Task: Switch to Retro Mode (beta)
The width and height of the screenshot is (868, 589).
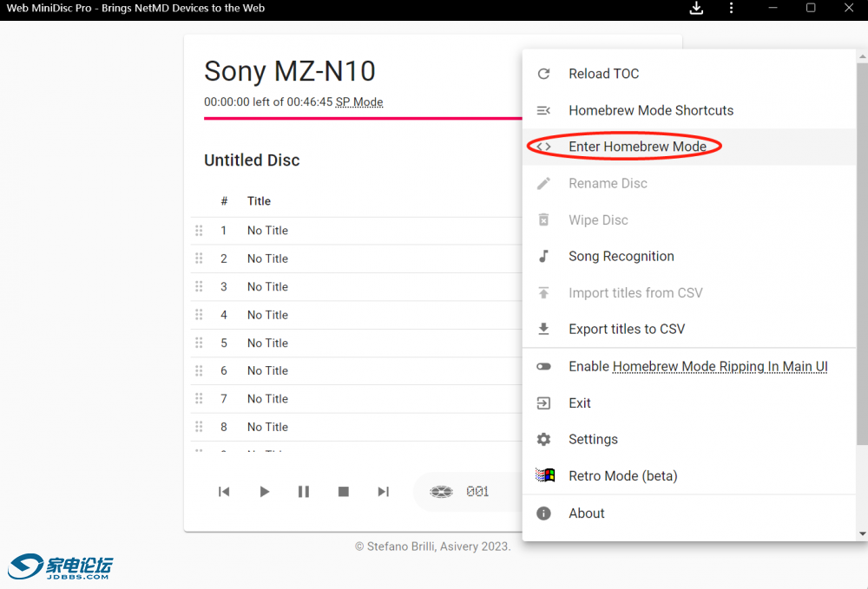Action: [x=689, y=475]
